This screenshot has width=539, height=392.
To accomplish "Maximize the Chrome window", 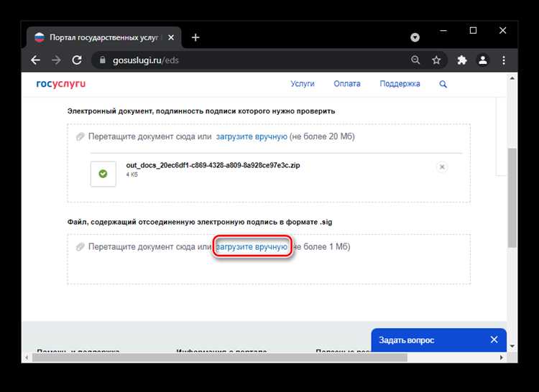I will [x=473, y=31].
